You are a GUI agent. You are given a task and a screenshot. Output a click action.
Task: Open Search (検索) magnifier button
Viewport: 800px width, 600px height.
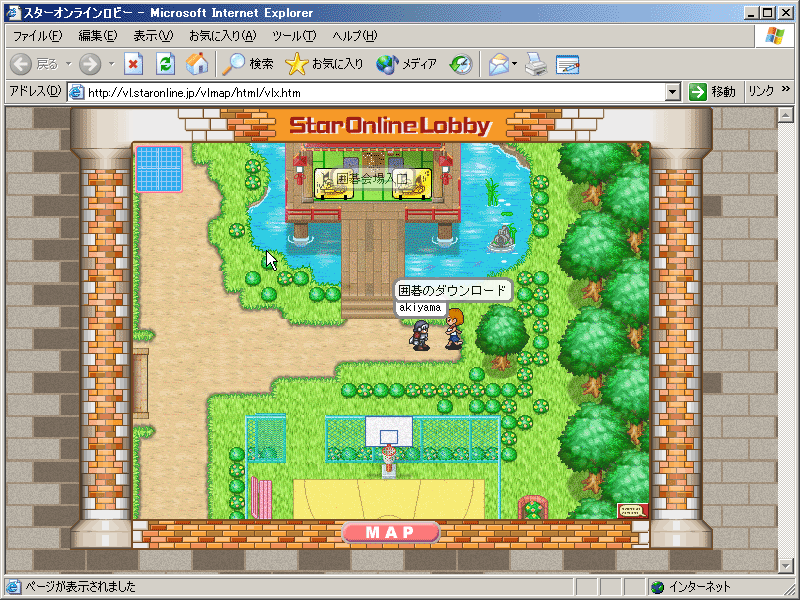[248, 64]
